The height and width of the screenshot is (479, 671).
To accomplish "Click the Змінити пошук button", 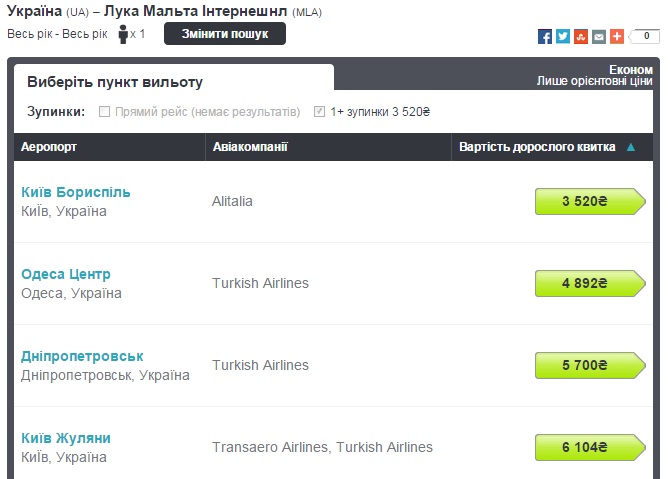I will coord(225,34).
